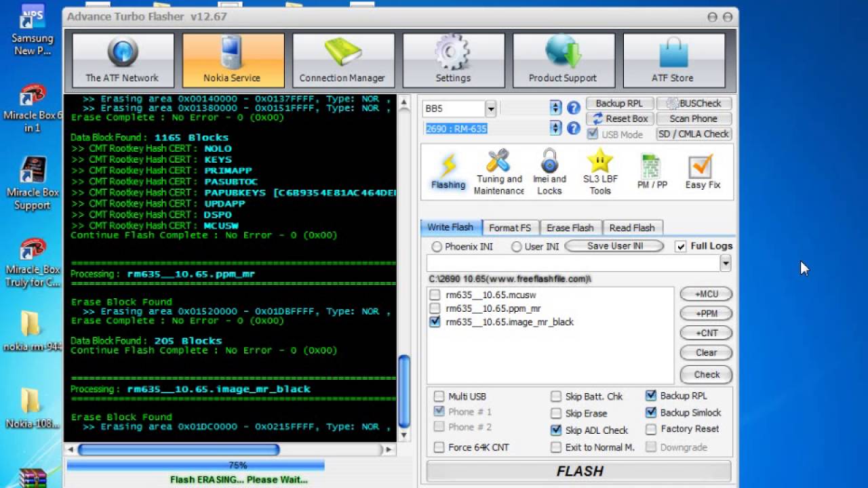Image resolution: width=868 pixels, height=488 pixels.
Task: Open SL3 LBF Tools star icon
Action: (x=600, y=173)
